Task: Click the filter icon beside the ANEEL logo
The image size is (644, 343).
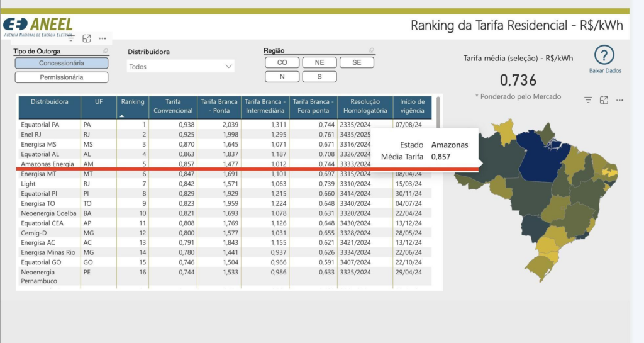Action: click(x=71, y=38)
